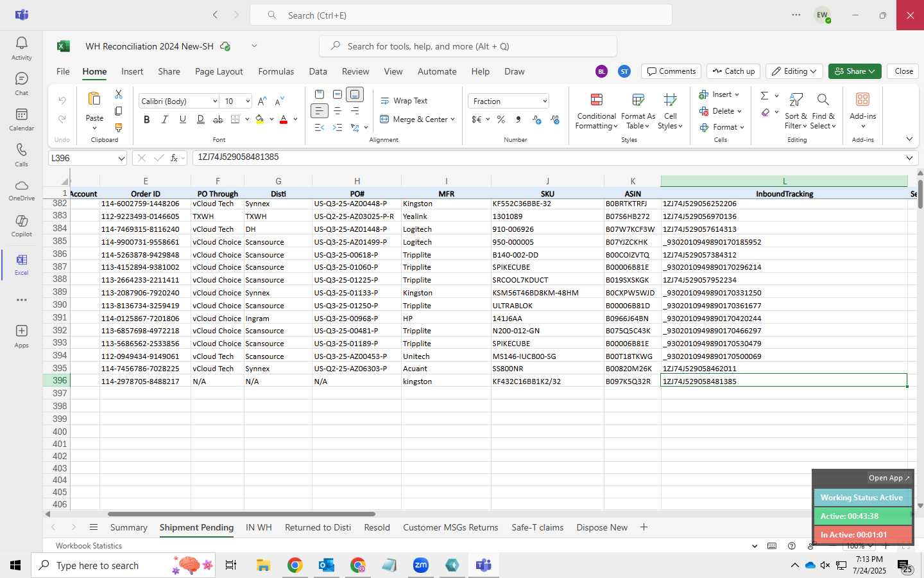
Task: Click the Increase Indent icon
Action: 338,127
